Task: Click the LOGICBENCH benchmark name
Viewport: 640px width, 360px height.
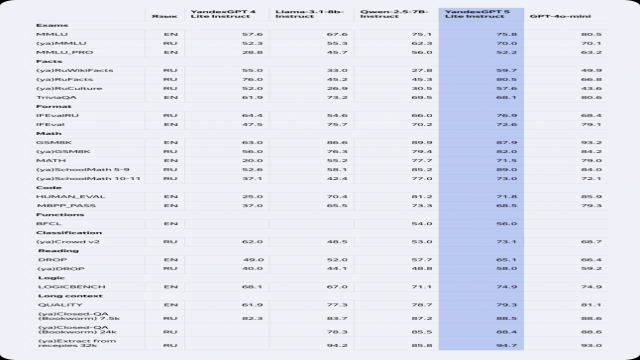Action: click(x=71, y=287)
